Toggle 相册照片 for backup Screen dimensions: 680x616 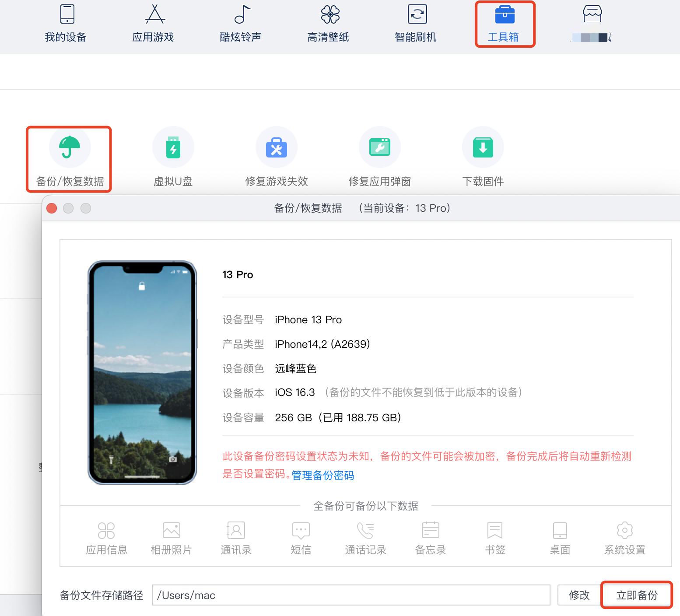[171, 537]
